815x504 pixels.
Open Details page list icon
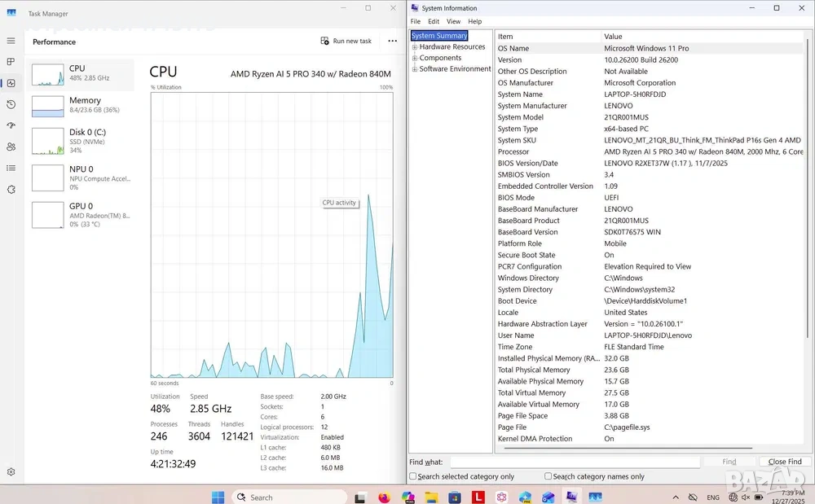(x=11, y=168)
